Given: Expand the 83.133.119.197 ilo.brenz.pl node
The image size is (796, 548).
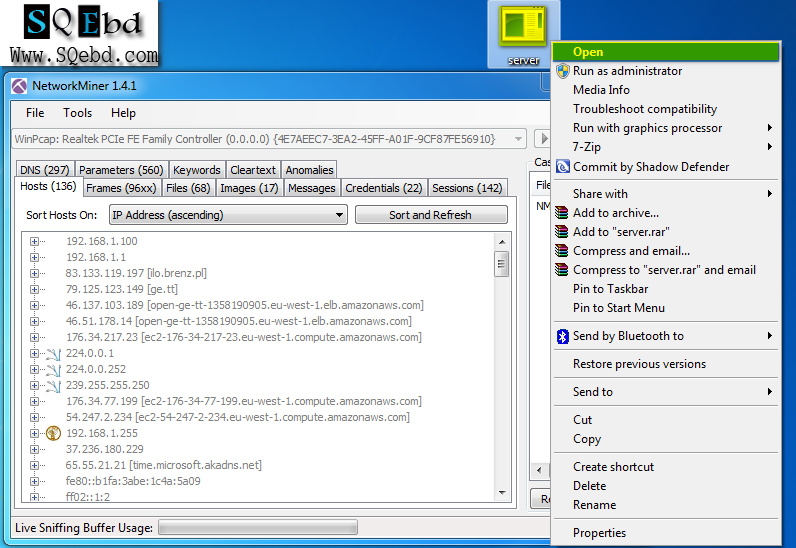Looking at the screenshot, I should (35, 273).
